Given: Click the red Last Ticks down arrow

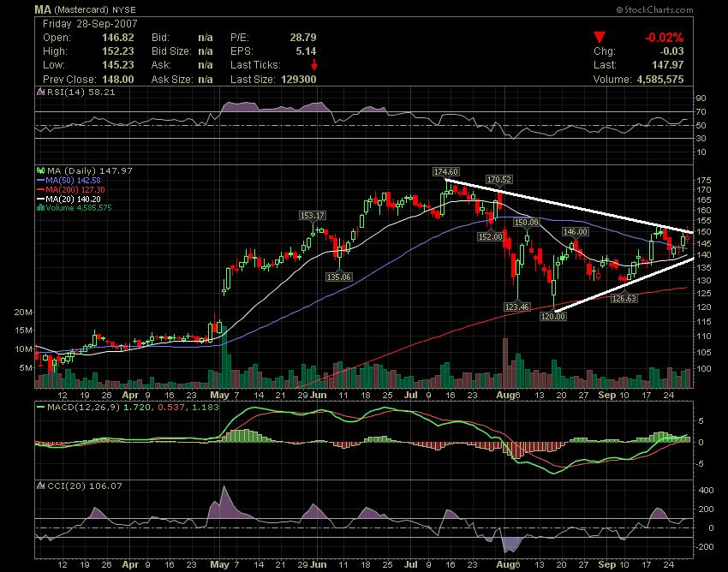Looking at the screenshot, I should click(313, 65).
